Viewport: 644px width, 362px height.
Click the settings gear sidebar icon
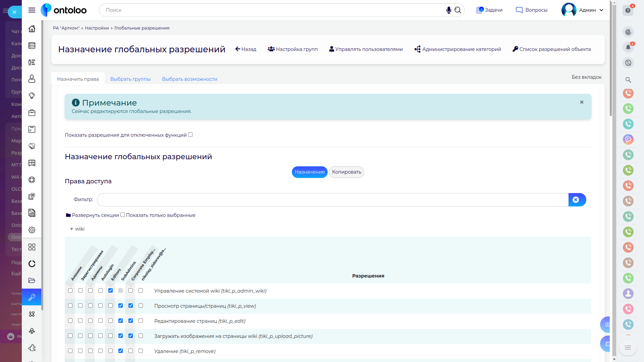click(x=32, y=230)
